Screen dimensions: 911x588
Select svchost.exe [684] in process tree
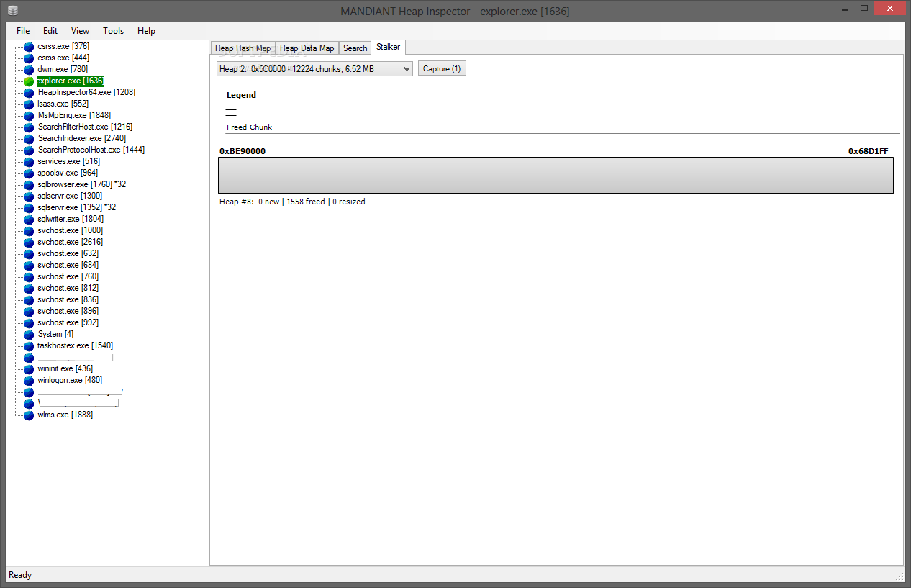click(68, 265)
